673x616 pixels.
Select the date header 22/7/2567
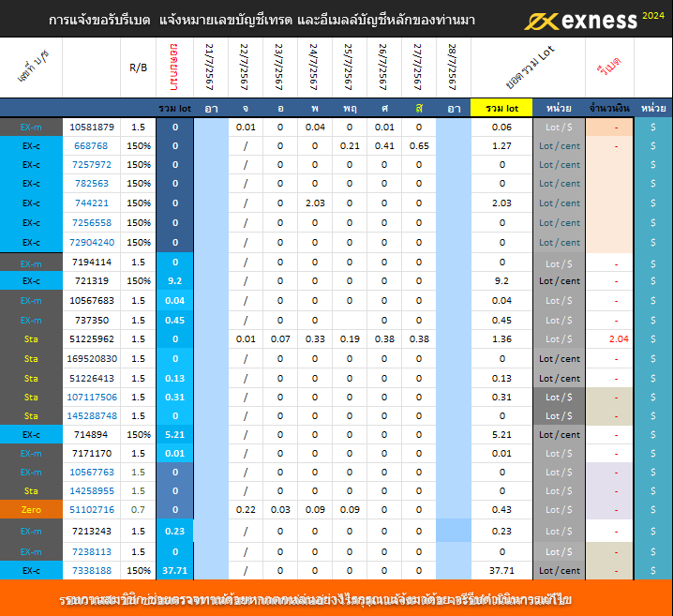(245, 67)
